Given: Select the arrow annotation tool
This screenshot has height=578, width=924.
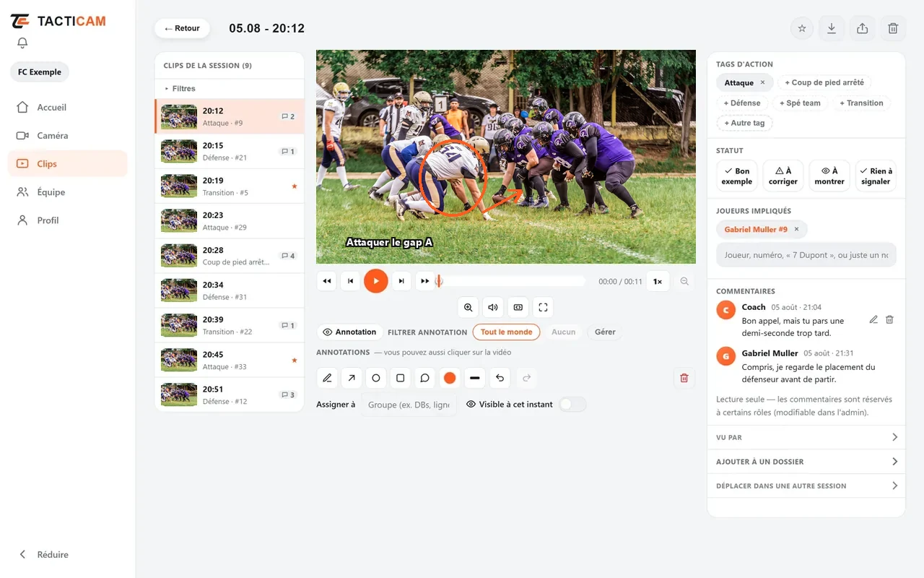Looking at the screenshot, I should (352, 378).
